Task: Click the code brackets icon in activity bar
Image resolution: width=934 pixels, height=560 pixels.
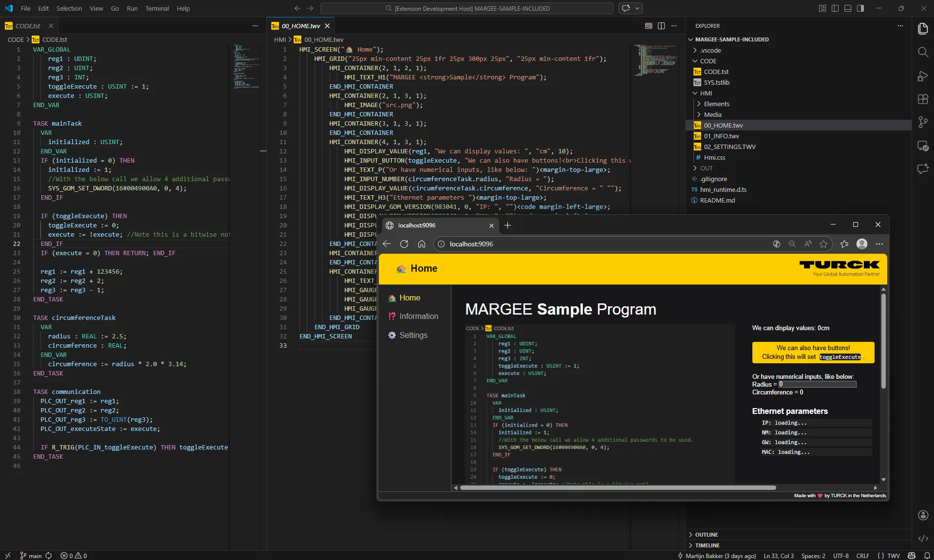Action: coord(923,538)
